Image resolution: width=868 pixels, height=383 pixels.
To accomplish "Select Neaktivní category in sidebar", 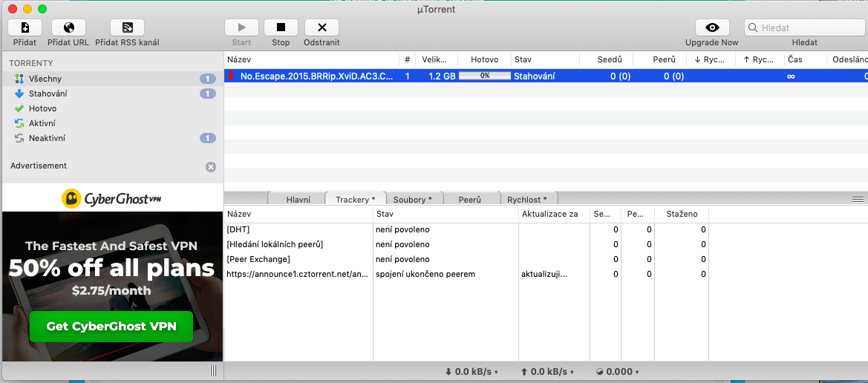I will [113, 138].
